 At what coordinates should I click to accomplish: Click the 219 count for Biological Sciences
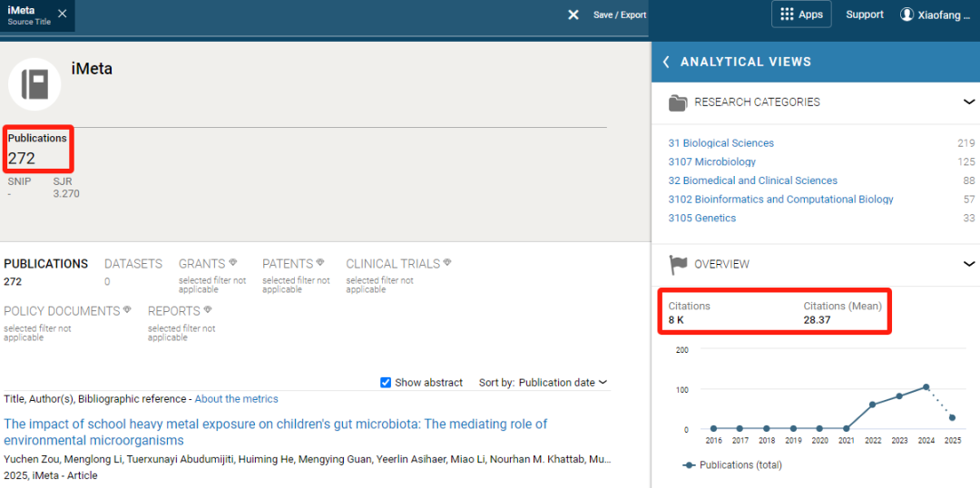[965, 143]
